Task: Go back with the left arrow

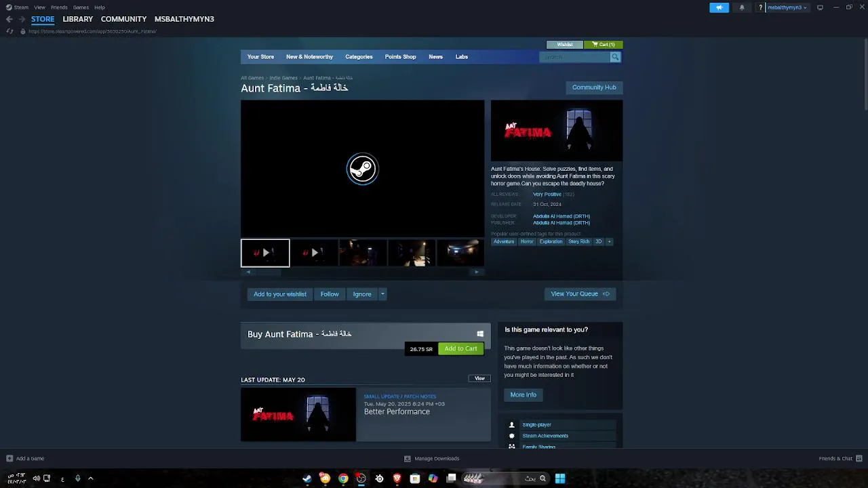Action: pyautogui.click(x=9, y=19)
